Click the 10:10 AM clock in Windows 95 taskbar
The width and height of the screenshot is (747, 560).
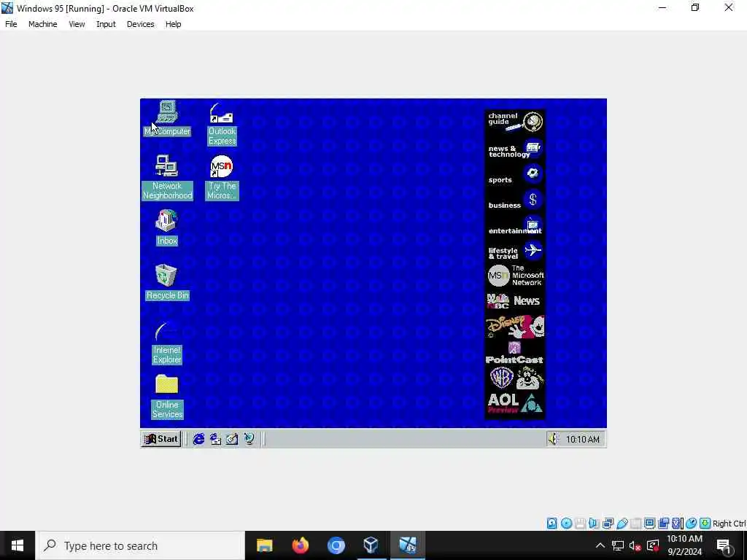[x=583, y=439]
